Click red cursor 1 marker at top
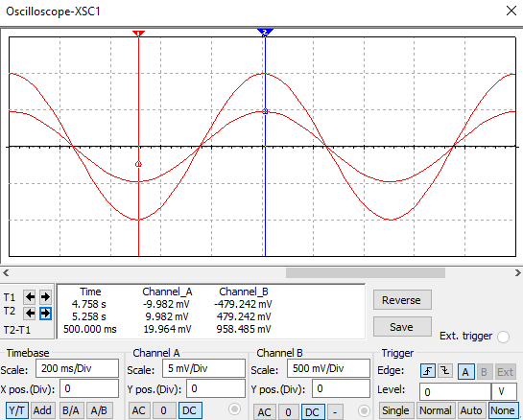Screen dimensions: 523x420 click(x=138, y=34)
